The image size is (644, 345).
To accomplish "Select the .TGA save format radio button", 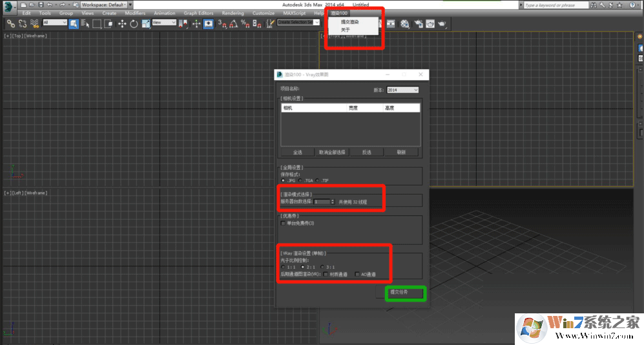I will coord(300,180).
